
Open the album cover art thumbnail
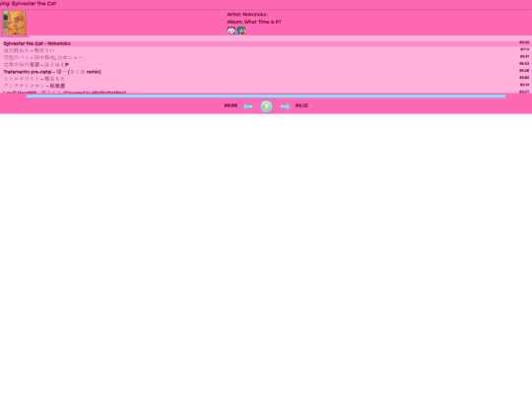pyautogui.click(x=15, y=23)
